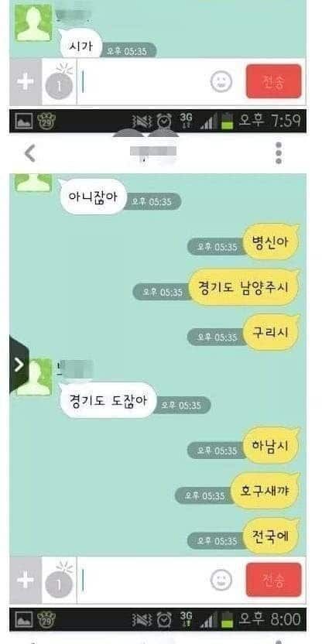Screen dimensions: 322x644
Task: Tap the back arrow in chat header
Action: pos(30,153)
